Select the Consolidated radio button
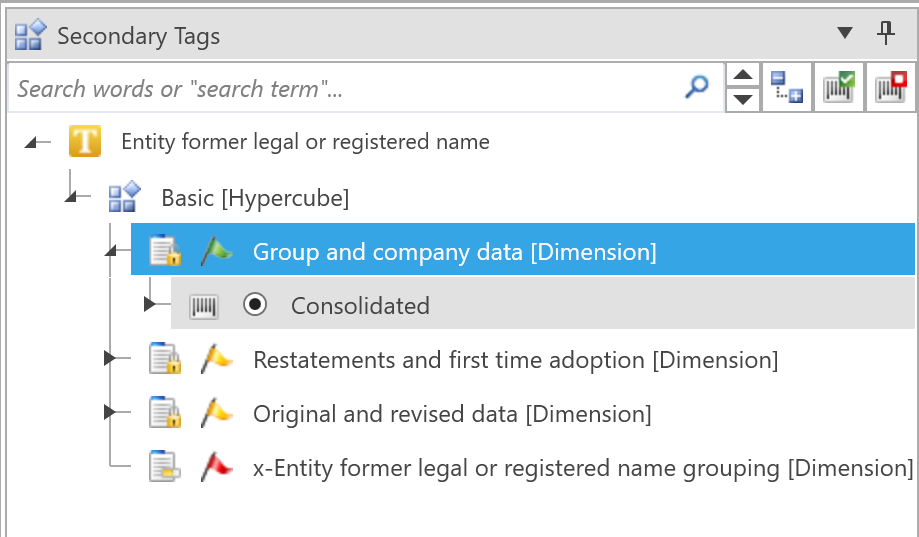919x537 pixels. tap(255, 306)
